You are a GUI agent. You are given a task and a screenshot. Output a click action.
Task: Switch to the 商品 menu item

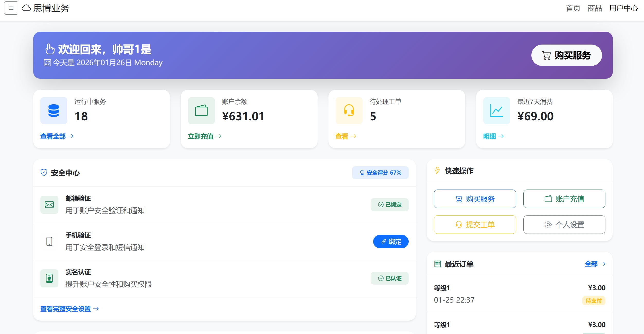(595, 8)
